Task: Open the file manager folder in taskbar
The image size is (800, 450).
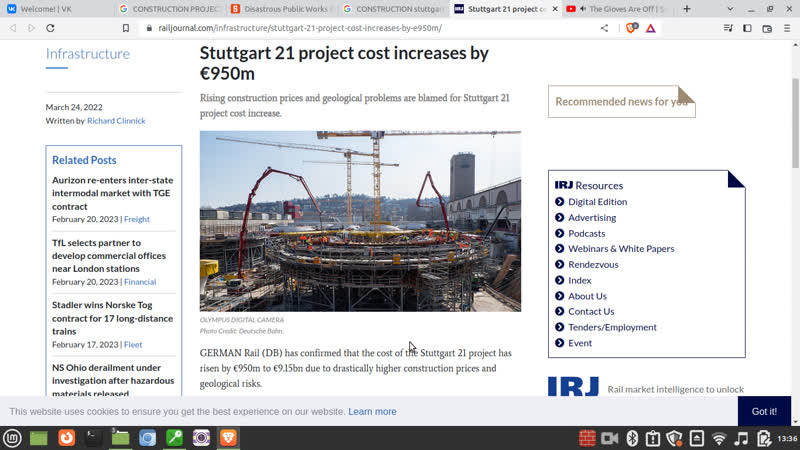Action: [x=120, y=438]
